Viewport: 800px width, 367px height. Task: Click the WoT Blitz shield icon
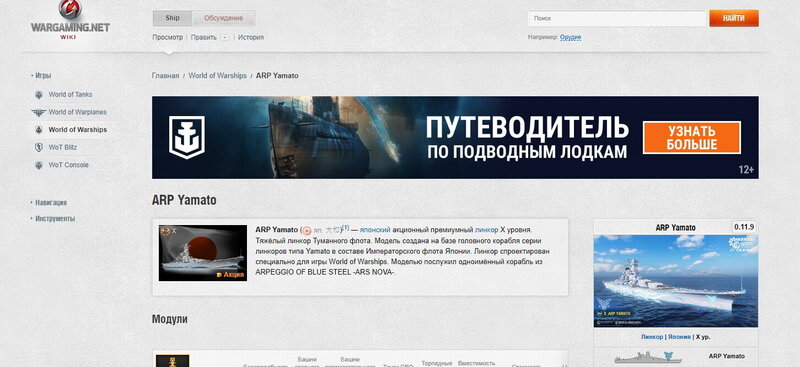pyautogui.click(x=39, y=148)
